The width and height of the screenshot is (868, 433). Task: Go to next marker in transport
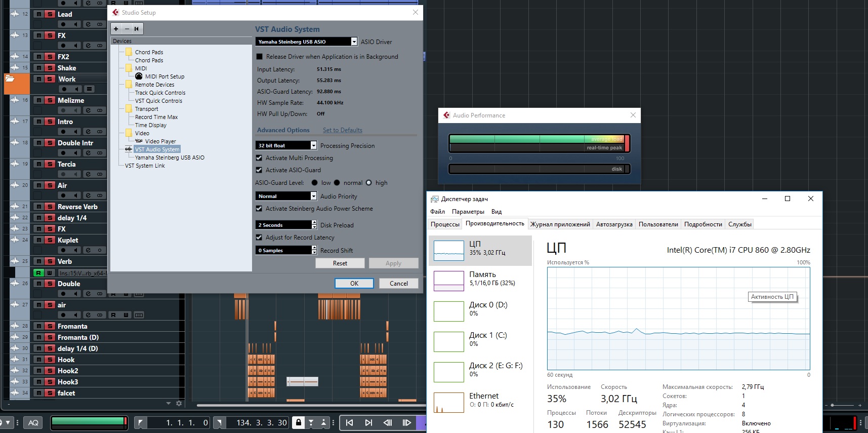(x=368, y=423)
